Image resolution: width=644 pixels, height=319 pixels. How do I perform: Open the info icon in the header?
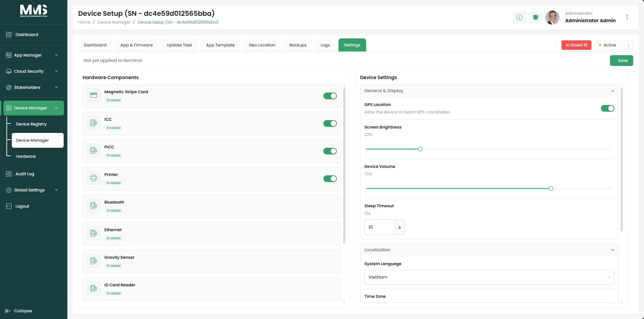pyautogui.click(x=519, y=17)
